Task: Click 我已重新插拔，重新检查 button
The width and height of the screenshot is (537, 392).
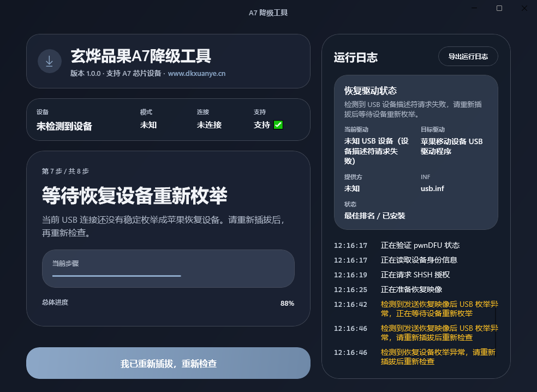Action: [168, 363]
